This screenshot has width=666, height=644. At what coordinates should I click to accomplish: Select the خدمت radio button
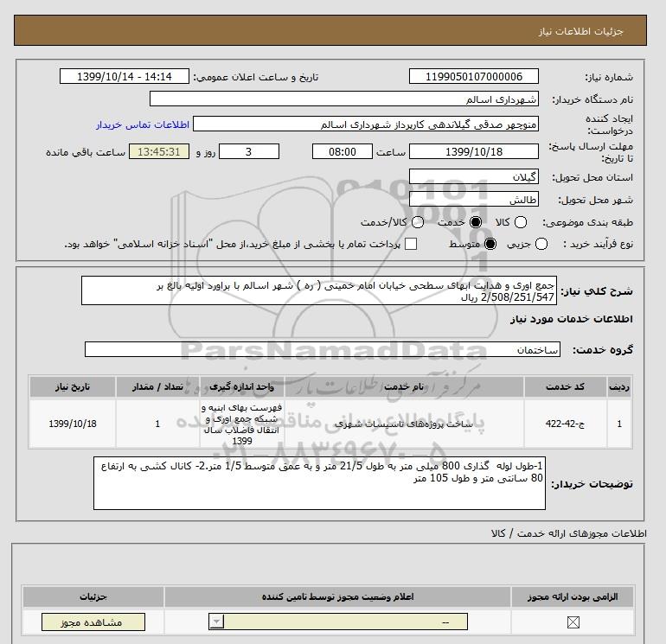(x=476, y=222)
